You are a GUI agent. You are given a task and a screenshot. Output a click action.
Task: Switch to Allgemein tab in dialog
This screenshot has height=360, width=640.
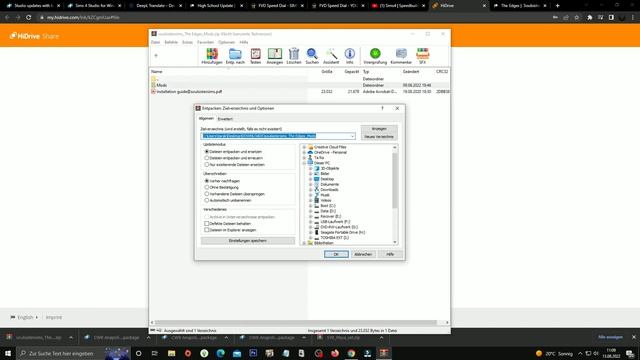point(206,118)
